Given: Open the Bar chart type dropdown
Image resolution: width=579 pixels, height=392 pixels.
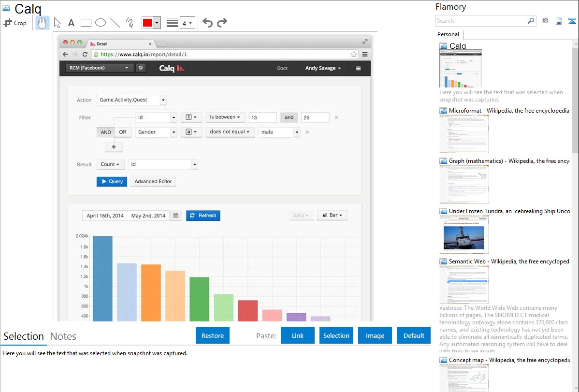Looking at the screenshot, I should (332, 215).
